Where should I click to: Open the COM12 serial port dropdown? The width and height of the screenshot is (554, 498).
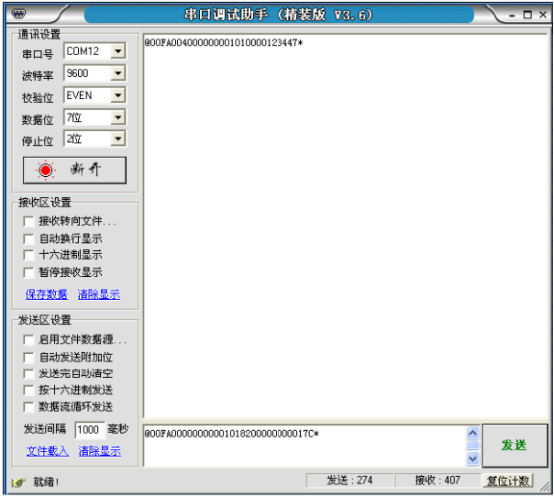tap(118, 51)
